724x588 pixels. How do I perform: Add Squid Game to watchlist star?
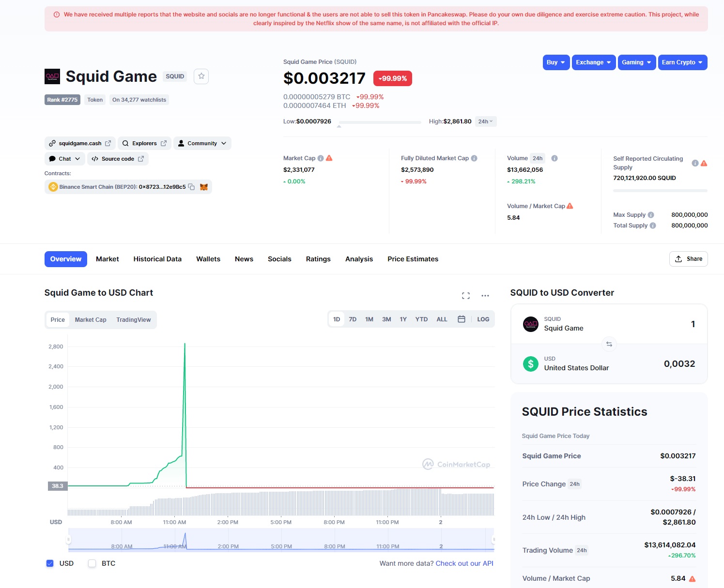[x=201, y=76]
